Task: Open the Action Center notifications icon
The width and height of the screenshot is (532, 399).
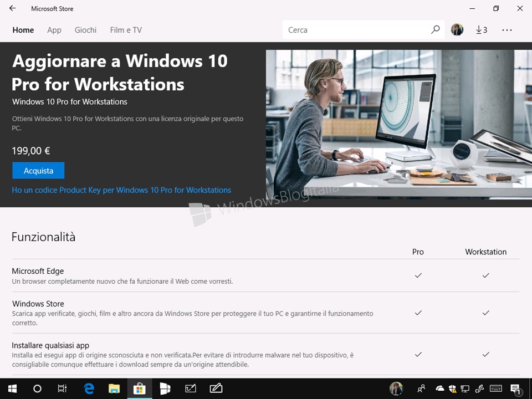Action: pyautogui.click(x=516, y=389)
